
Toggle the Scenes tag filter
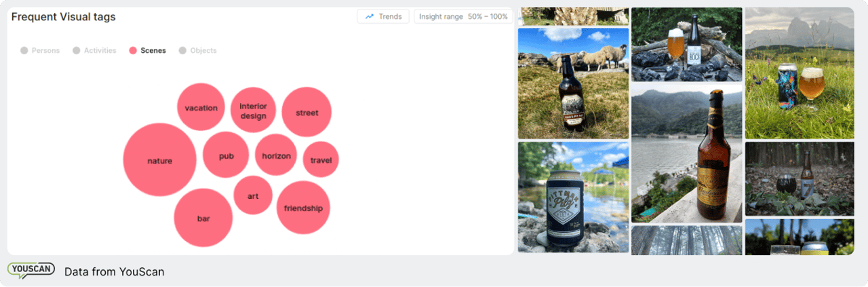pyautogui.click(x=147, y=51)
